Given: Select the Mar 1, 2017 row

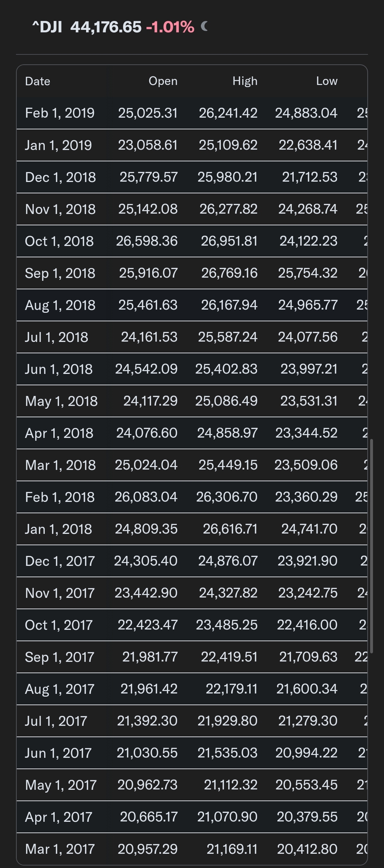Looking at the screenshot, I should point(192,849).
